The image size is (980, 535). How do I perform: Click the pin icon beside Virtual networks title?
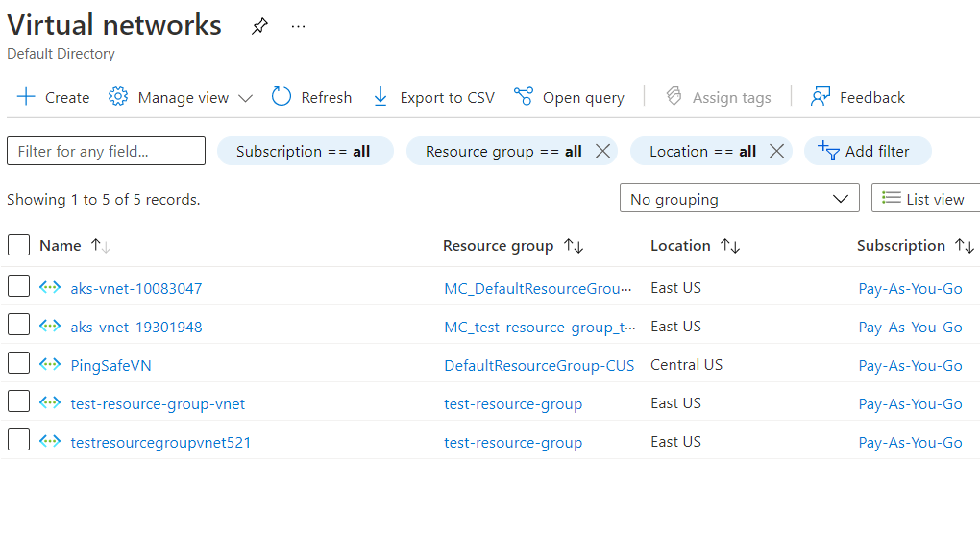click(259, 27)
